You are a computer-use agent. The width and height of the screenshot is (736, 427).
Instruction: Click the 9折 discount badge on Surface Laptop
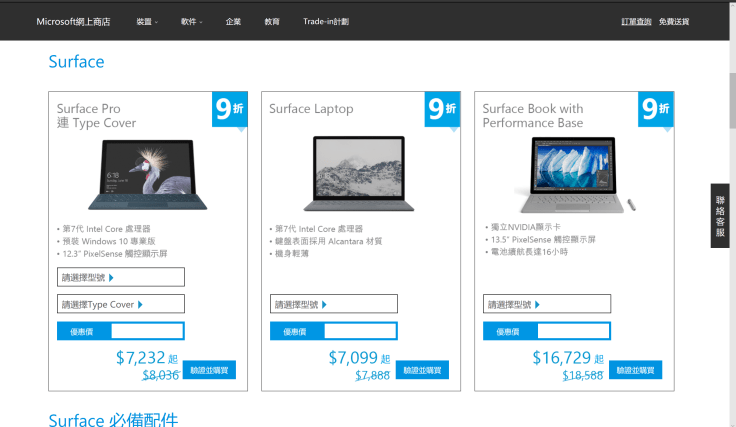coord(442,110)
